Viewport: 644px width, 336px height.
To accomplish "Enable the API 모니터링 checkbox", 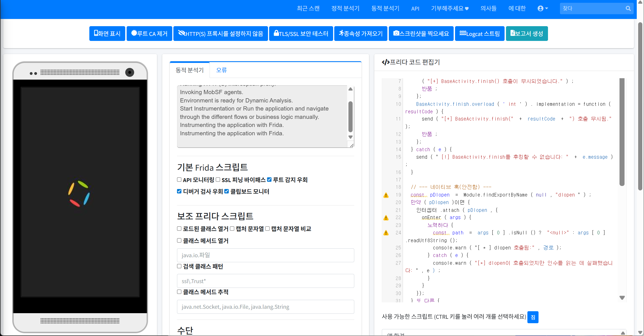I will (179, 180).
